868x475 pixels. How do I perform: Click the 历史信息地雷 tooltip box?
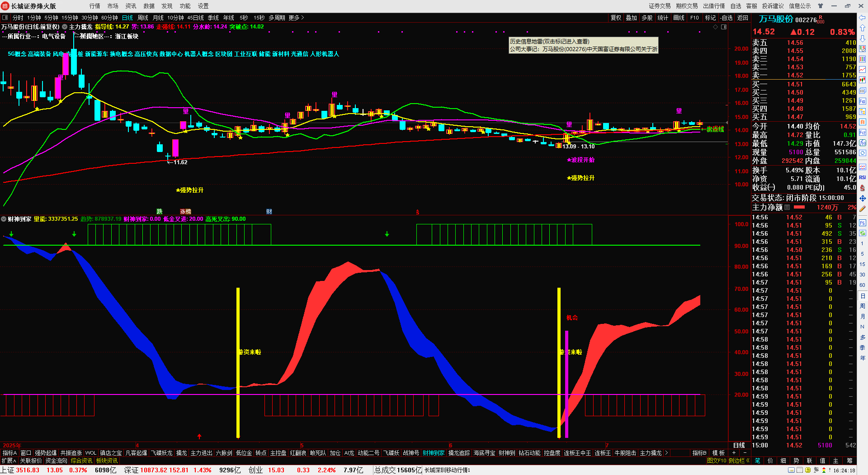pos(584,45)
